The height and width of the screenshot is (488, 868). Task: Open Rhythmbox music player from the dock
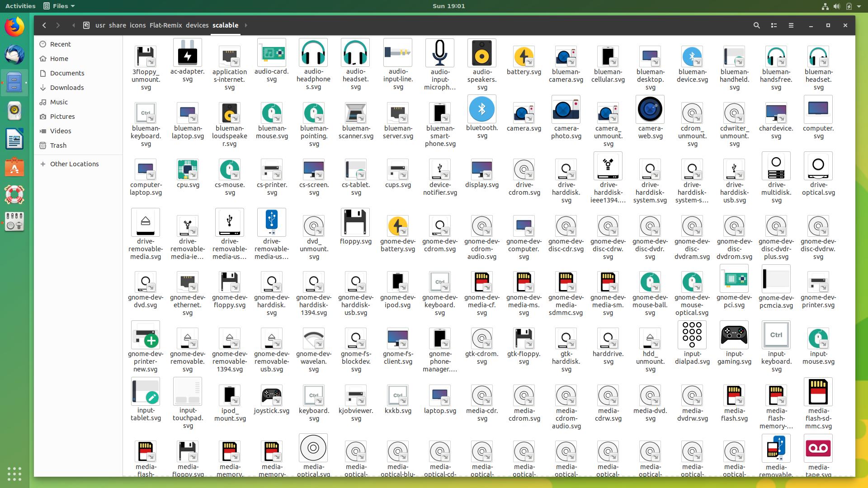(14, 111)
